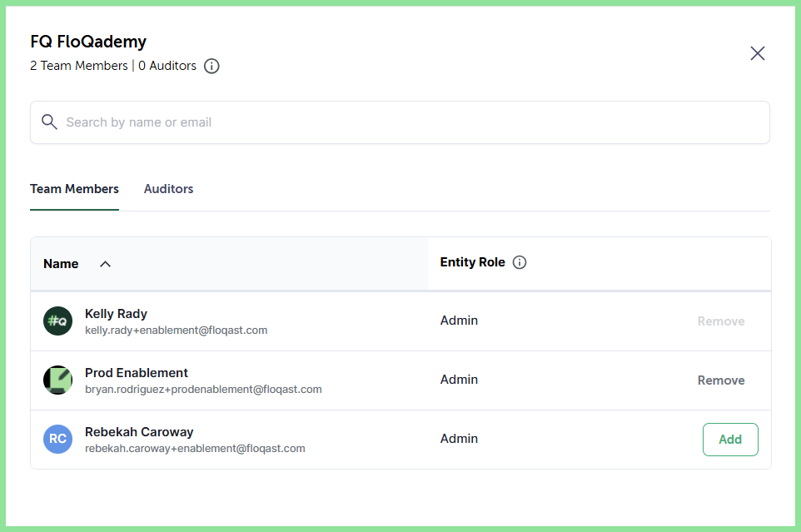Click the 2 Team Members count text
Viewport: 801px width, 532px height.
(79, 66)
